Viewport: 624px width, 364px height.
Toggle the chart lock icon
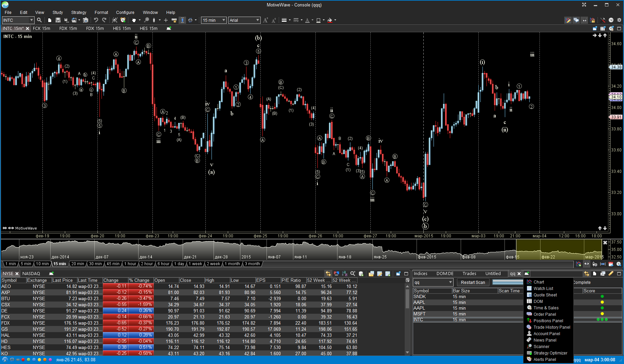point(592,20)
